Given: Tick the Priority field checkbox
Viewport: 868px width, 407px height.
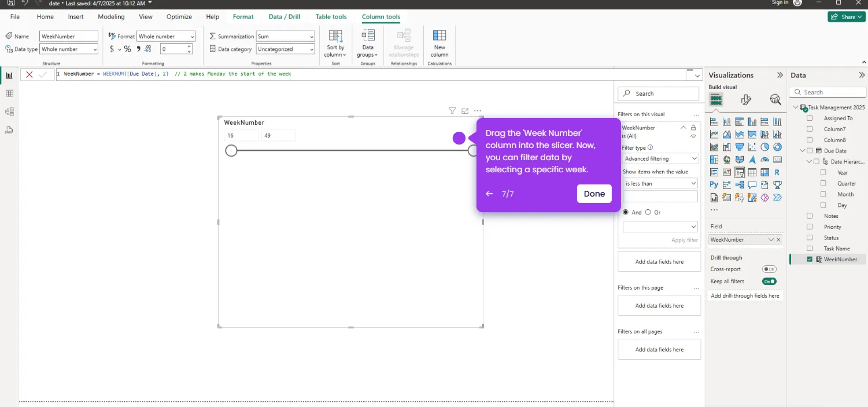Looking at the screenshot, I should (x=810, y=227).
